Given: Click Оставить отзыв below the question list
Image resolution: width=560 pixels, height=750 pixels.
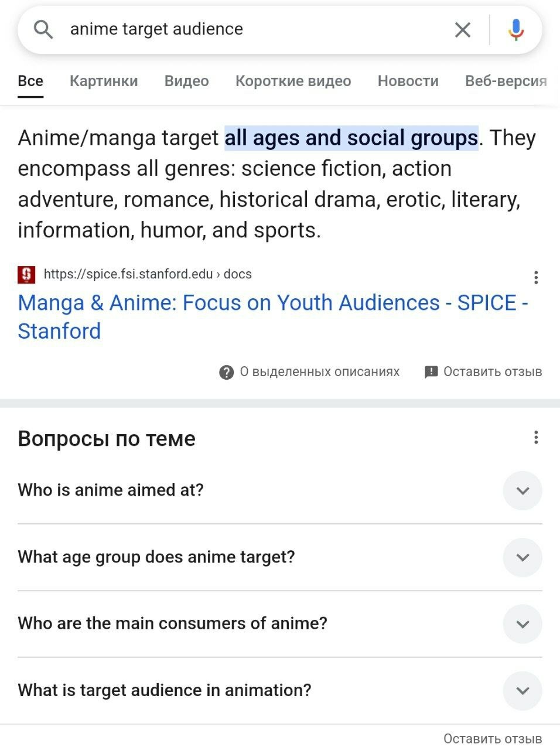Looking at the screenshot, I should 492,739.
